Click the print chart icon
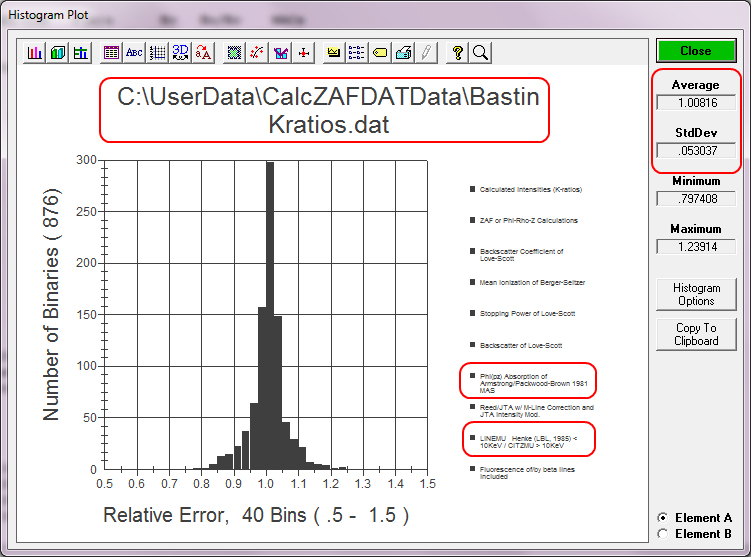This screenshot has height=557, width=751. (x=403, y=53)
